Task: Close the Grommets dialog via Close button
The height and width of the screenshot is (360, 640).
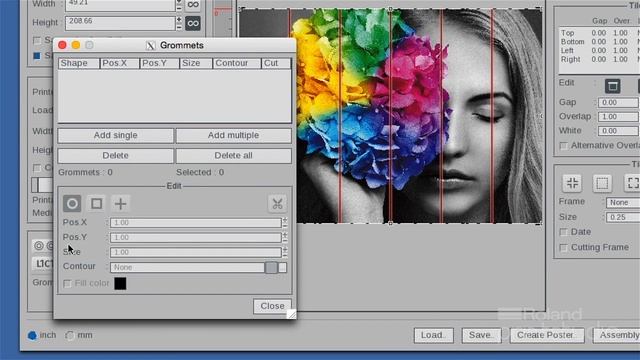Action: click(272, 306)
